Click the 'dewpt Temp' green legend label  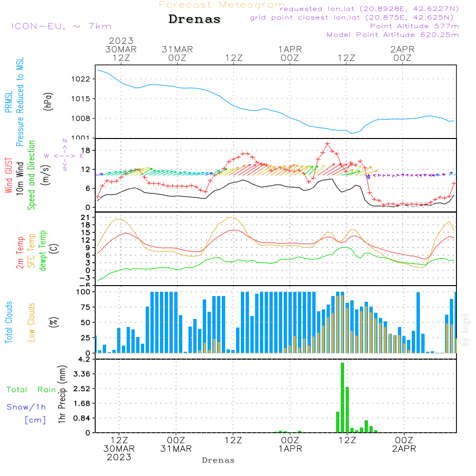(x=43, y=251)
